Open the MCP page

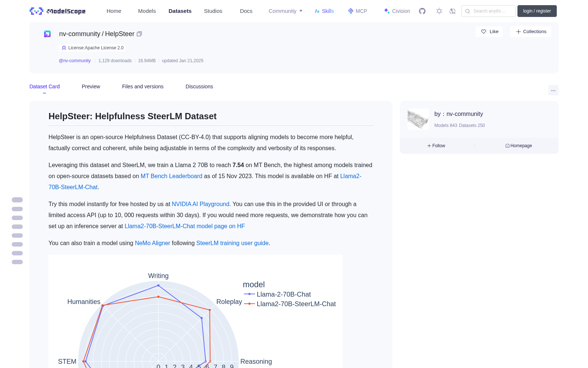coord(358,11)
